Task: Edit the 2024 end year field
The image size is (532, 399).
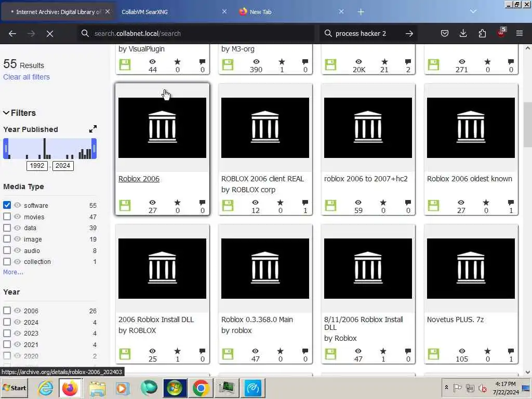Action: click(63, 166)
